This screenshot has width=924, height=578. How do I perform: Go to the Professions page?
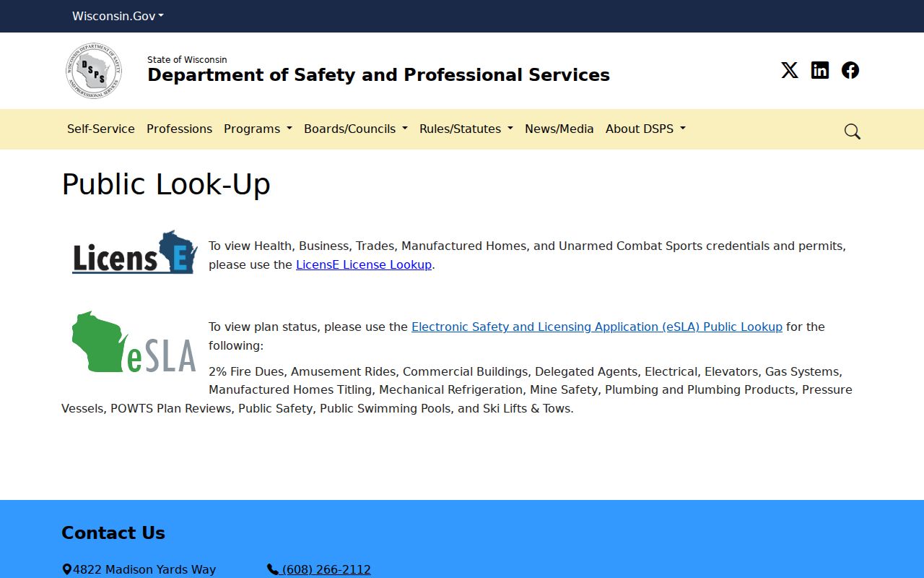point(179,129)
